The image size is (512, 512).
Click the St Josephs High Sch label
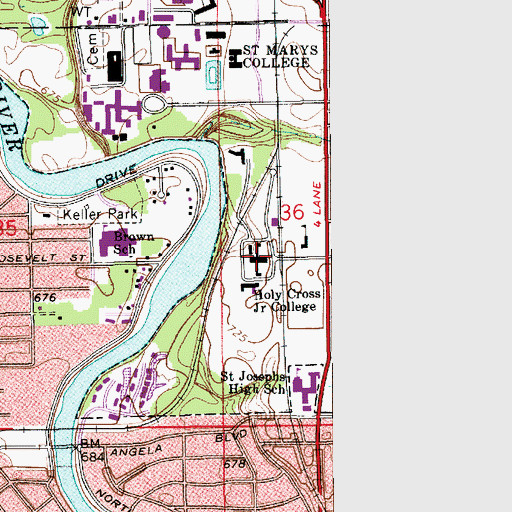coord(253,383)
